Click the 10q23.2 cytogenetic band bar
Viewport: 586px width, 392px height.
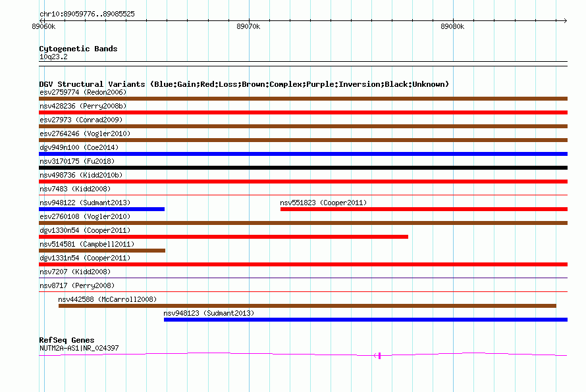click(x=303, y=64)
